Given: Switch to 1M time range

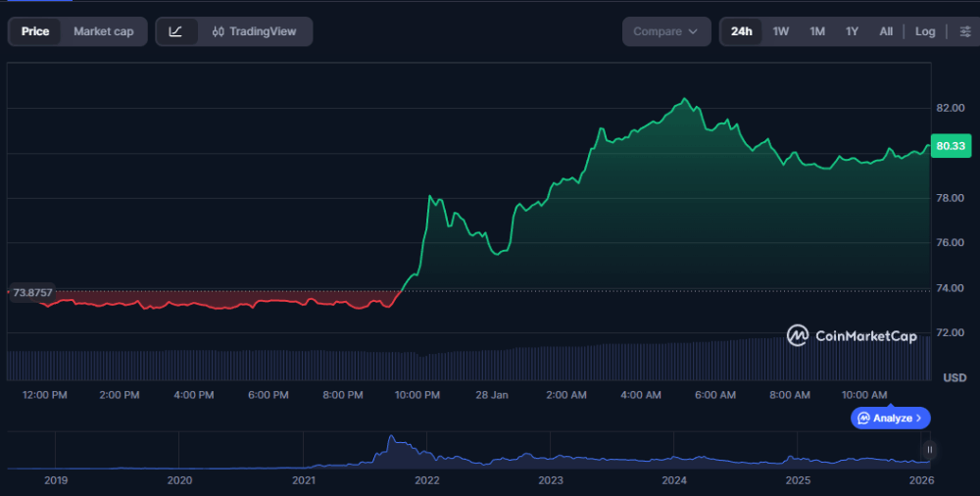Looking at the screenshot, I should click(x=816, y=31).
